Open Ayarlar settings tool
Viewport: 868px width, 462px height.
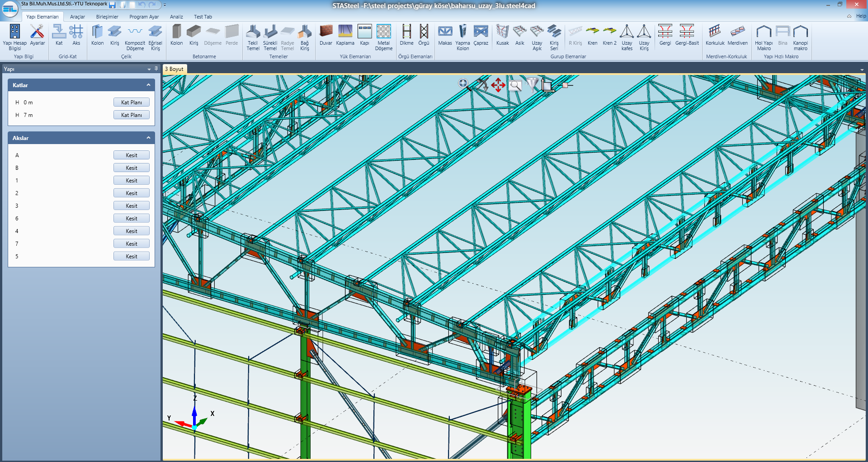[x=37, y=35]
